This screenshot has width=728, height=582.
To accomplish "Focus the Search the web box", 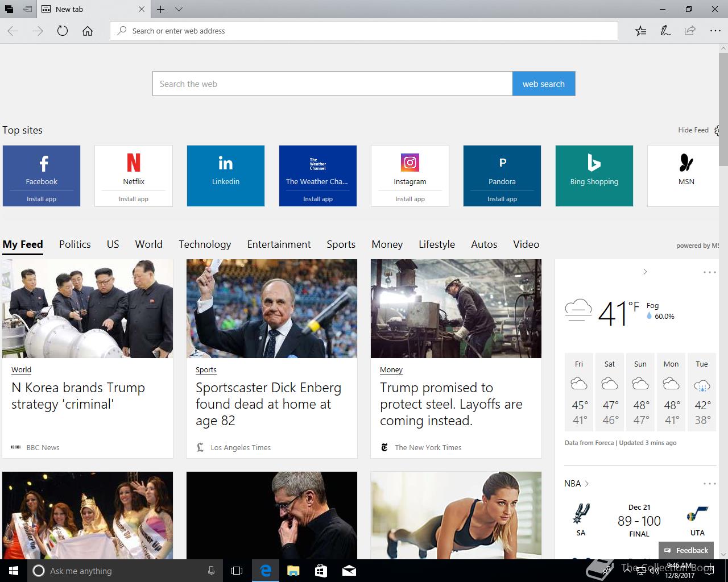I will click(x=333, y=84).
